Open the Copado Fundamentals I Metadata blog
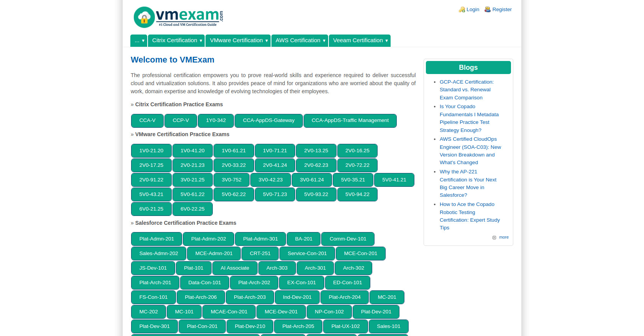 469,119
